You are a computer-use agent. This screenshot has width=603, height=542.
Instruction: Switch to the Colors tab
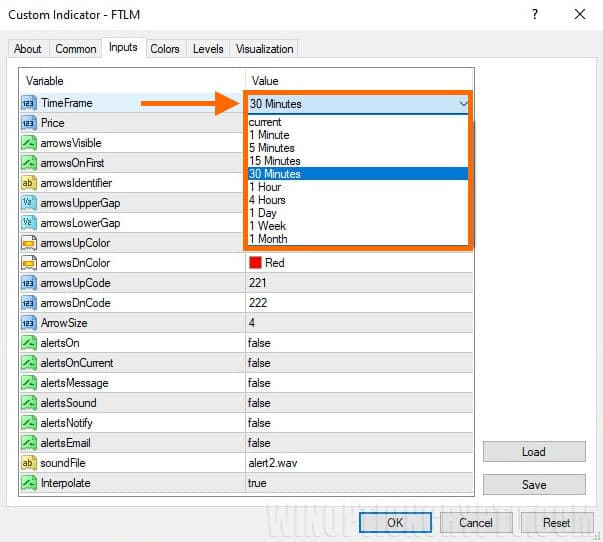tap(165, 49)
